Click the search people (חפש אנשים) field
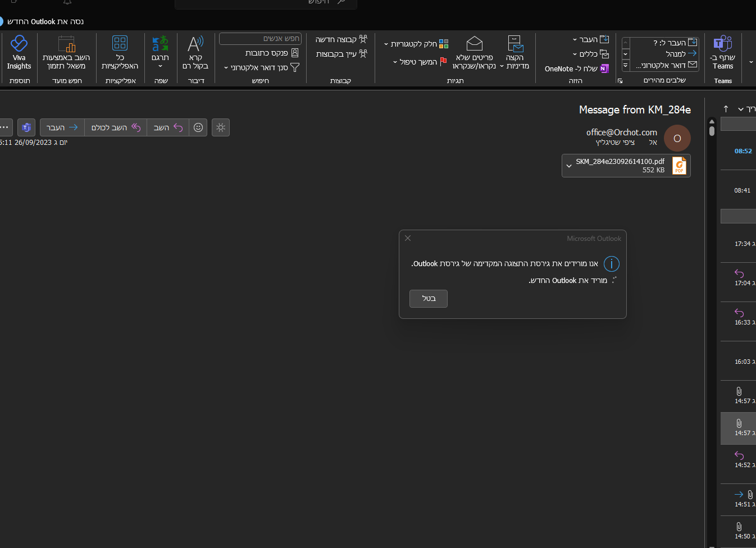 click(x=260, y=39)
